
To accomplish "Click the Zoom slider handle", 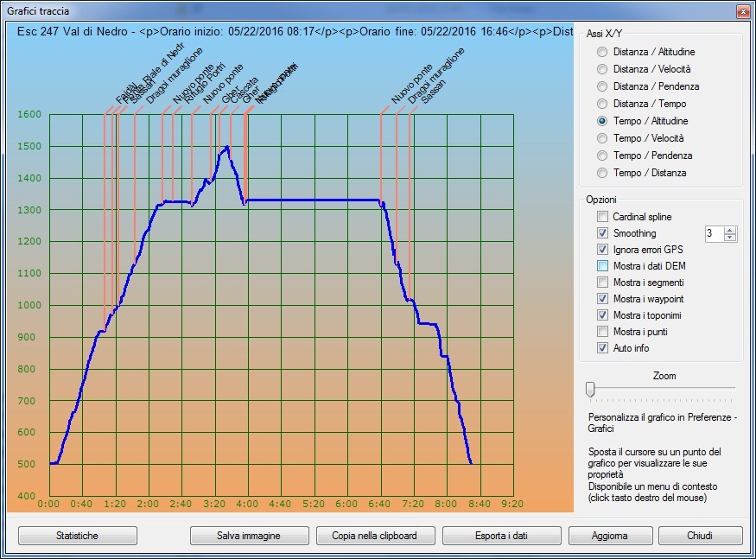I will (x=590, y=390).
